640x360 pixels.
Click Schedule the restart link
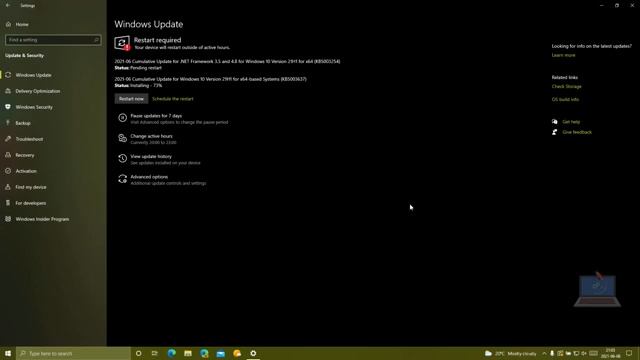point(173,99)
